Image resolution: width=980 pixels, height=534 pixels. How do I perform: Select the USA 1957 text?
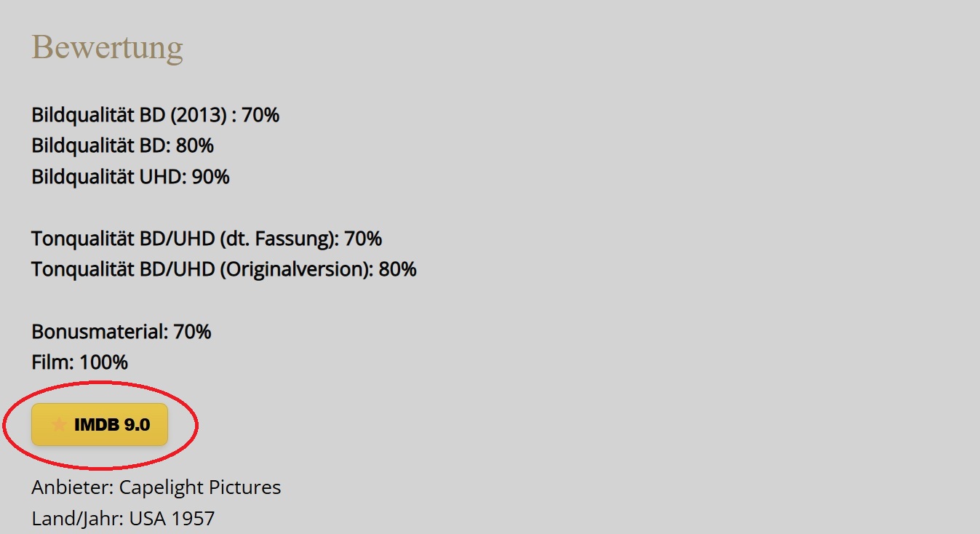click(172, 519)
